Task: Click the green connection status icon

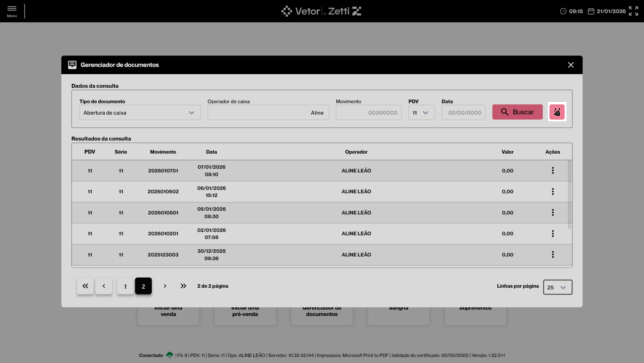Action: 170,355
